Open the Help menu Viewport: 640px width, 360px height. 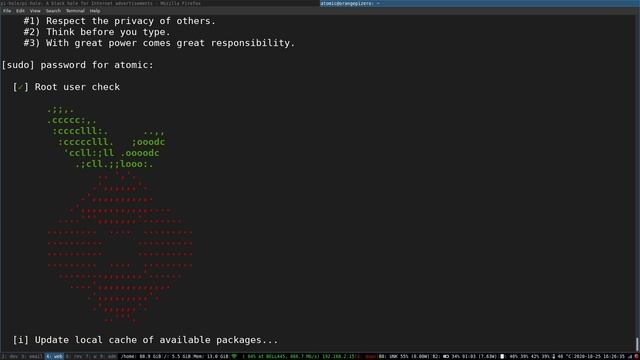[x=95, y=11]
